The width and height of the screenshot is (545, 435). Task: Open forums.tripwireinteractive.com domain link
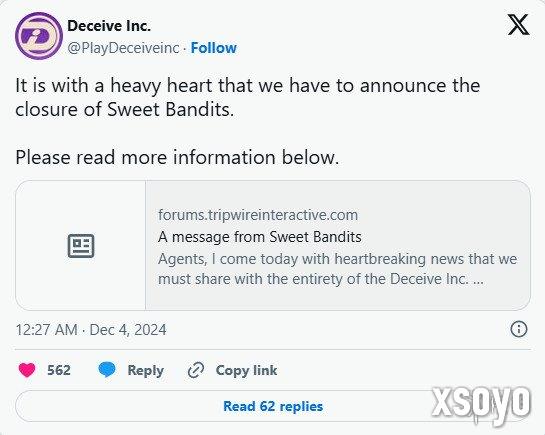tap(258, 215)
